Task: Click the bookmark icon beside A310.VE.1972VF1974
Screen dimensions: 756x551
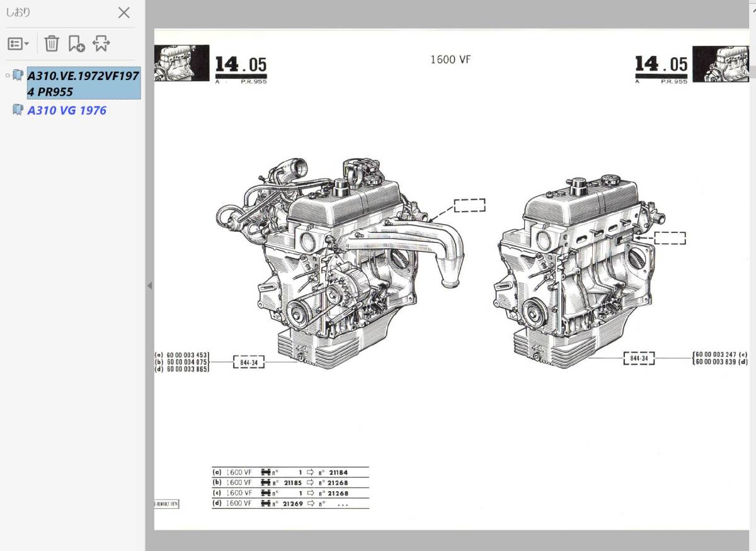Action: point(18,76)
